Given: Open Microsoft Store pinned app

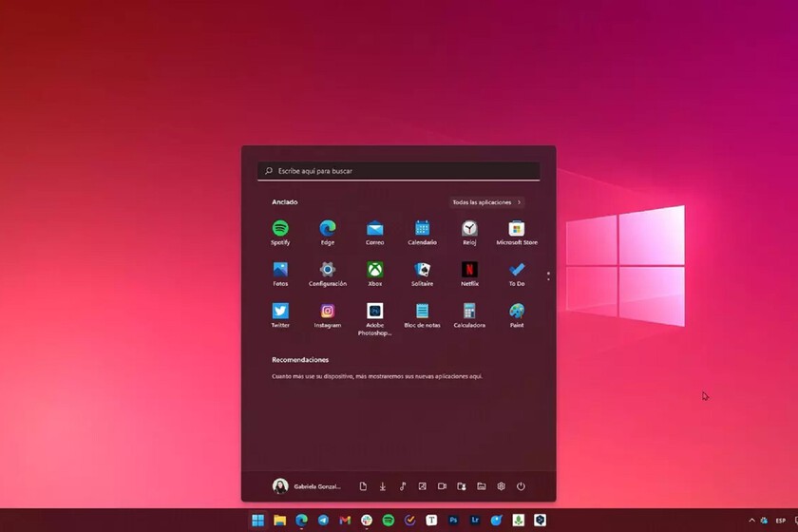Looking at the screenshot, I should (517, 229).
